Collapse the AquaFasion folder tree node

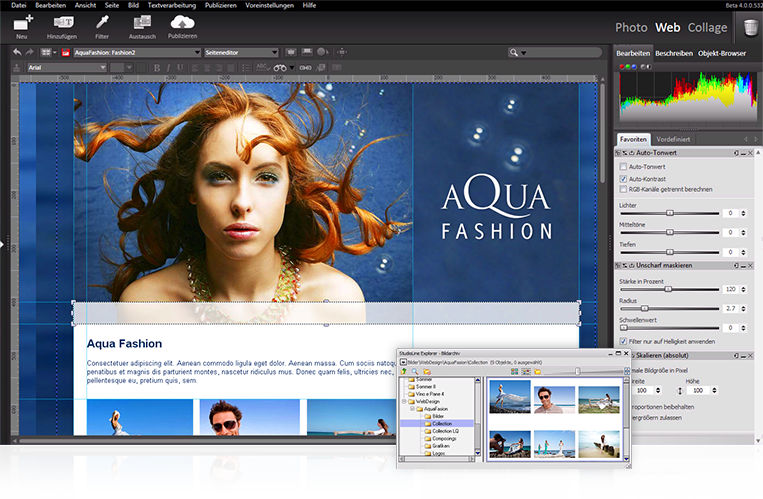(x=412, y=409)
